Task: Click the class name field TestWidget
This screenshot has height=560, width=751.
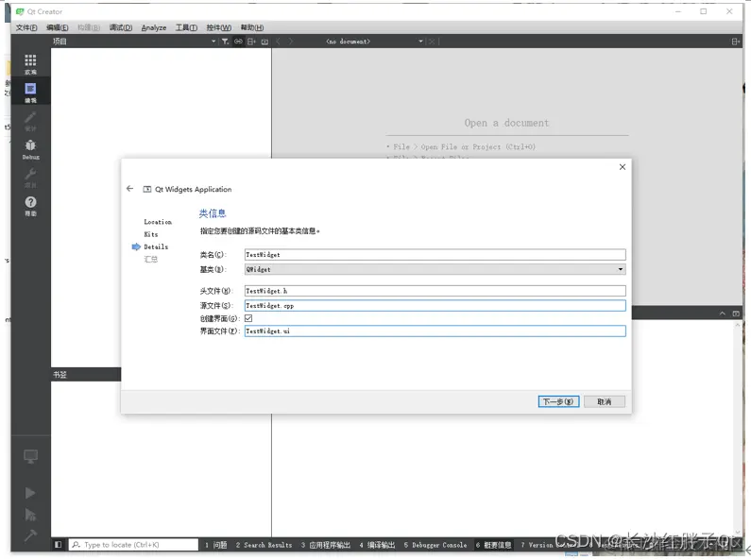Action: [x=435, y=255]
